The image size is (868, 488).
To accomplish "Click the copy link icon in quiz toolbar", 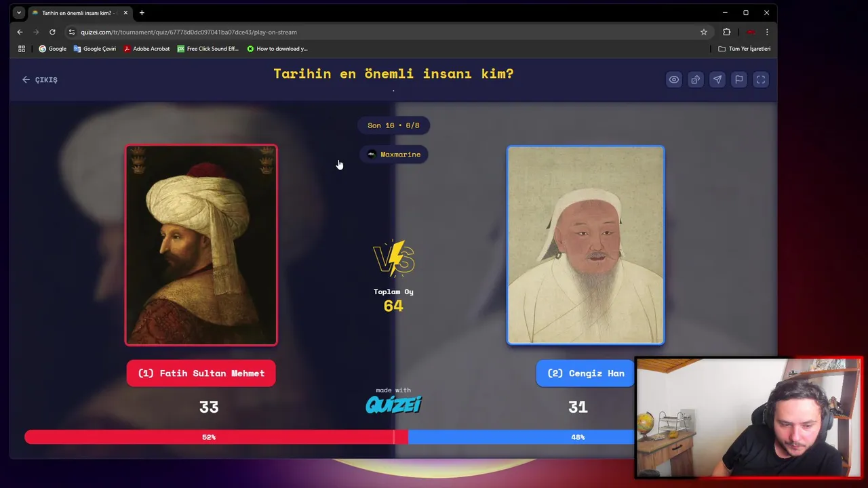I will point(696,80).
